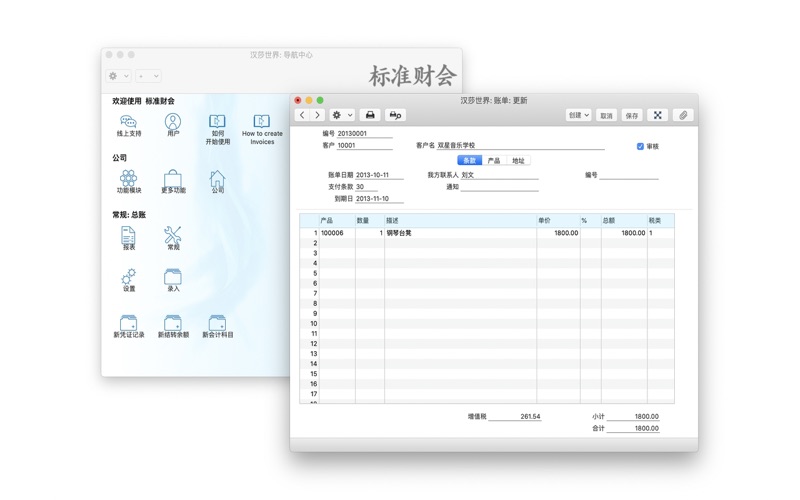Expand the 创建 create dropdown
Screen dimensions: 800x500
[x=578, y=115]
